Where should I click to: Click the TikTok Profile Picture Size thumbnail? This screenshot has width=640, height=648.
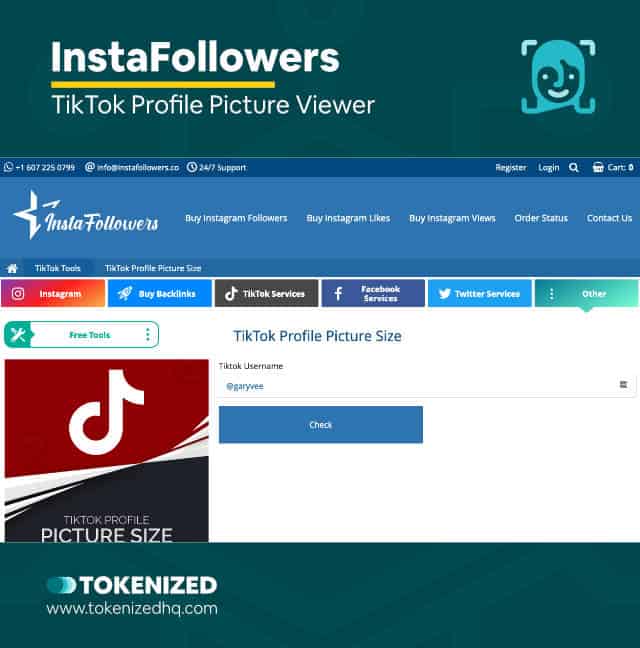[107, 450]
